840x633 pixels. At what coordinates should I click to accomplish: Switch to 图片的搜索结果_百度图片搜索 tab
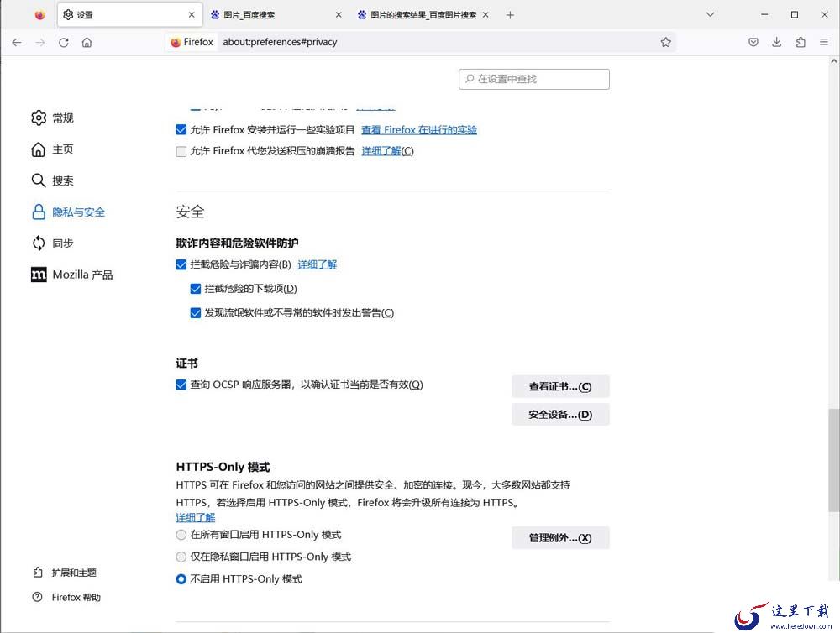click(x=423, y=15)
